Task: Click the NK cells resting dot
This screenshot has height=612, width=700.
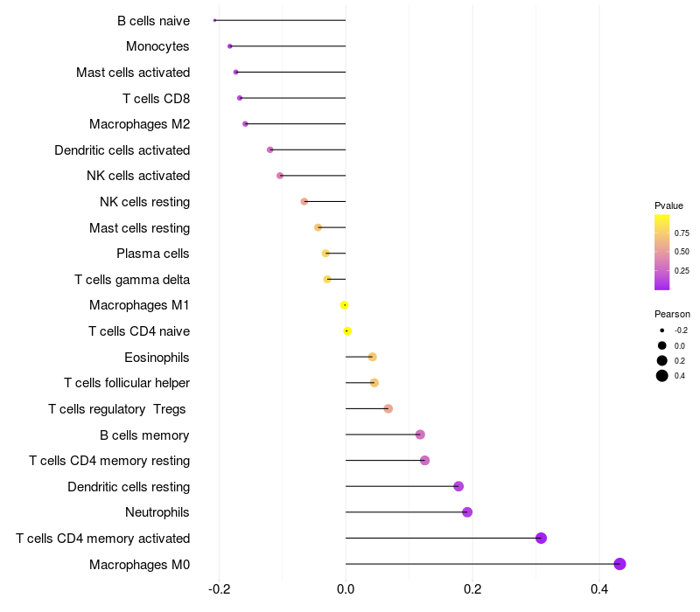Action: (304, 202)
